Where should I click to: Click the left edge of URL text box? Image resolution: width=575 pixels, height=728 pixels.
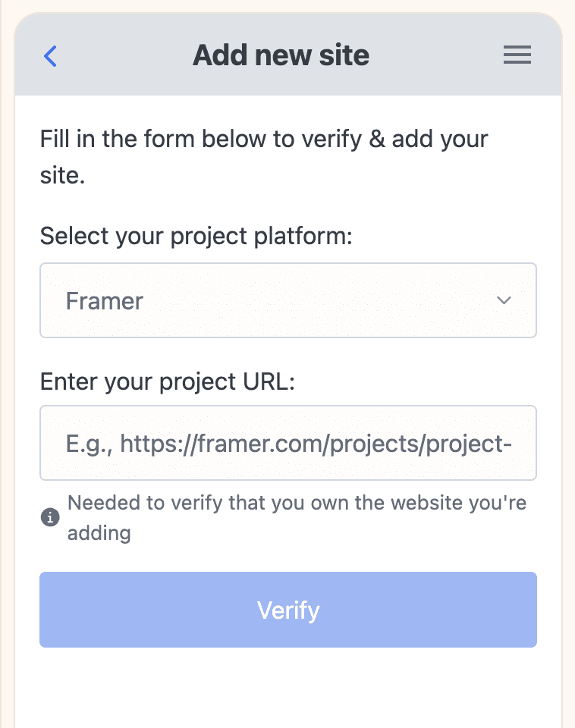coord(47,443)
